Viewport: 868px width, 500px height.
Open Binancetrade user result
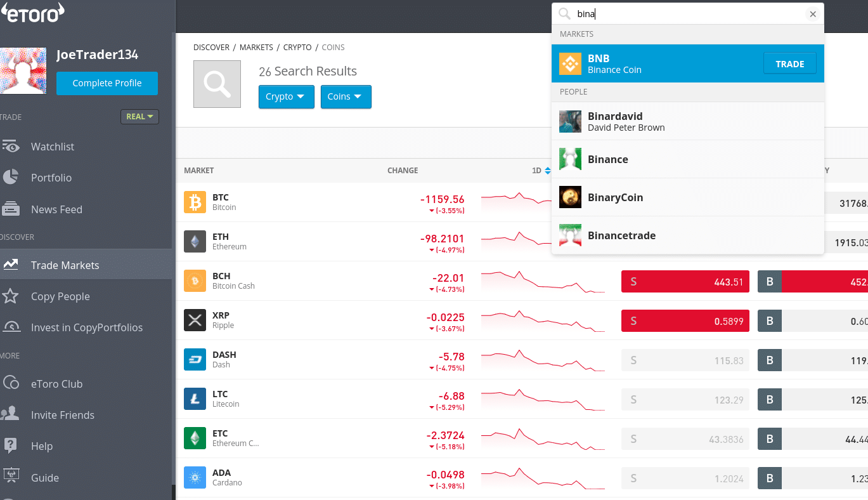pyautogui.click(x=688, y=235)
